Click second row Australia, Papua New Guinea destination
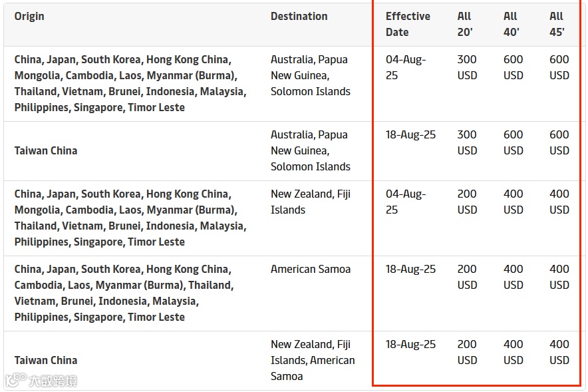The height and width of the screenshot is (392, 588). click(311, 151)
